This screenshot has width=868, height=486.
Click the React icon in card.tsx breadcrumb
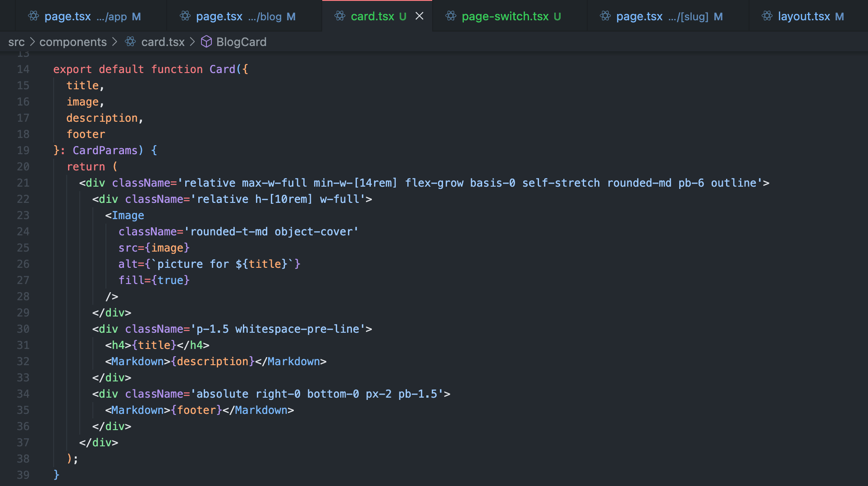coord(130,42)
